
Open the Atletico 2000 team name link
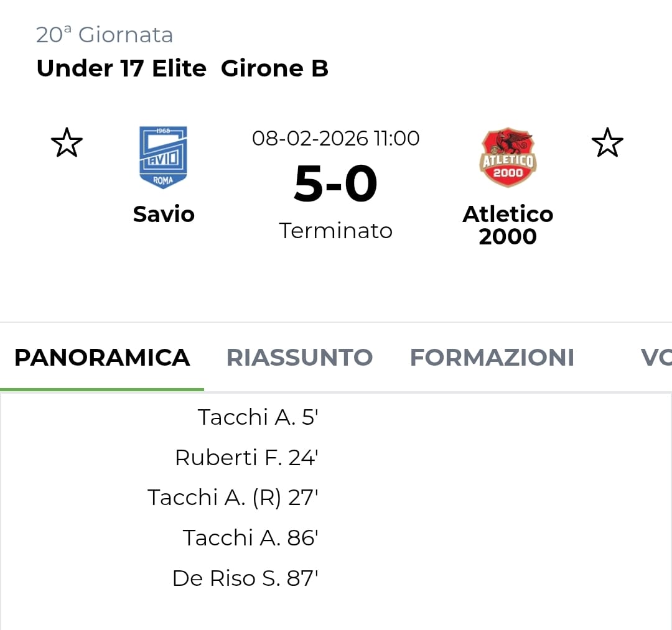tap(508, 225)
